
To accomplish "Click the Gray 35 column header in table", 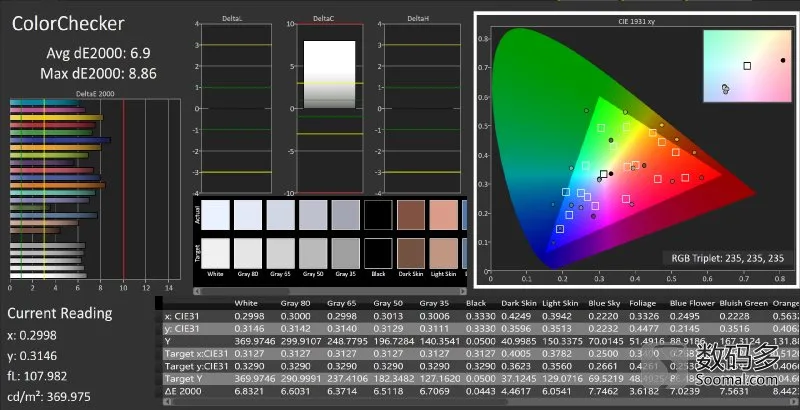I will (x=435, y=303).
